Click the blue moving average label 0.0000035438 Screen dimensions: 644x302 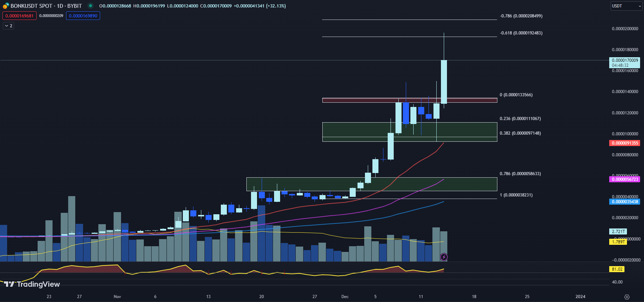625,202
